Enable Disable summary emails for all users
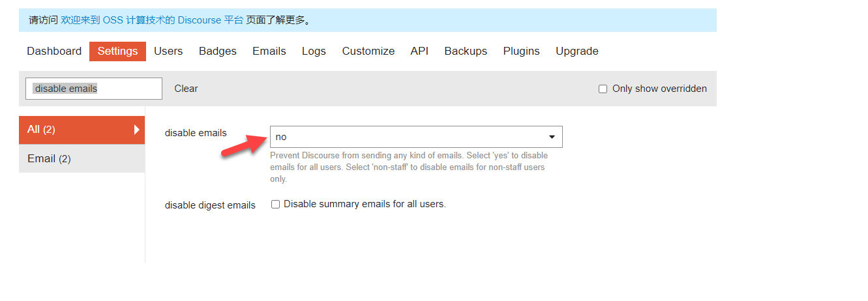Screen dimensions: 868x301 (275, 205)
